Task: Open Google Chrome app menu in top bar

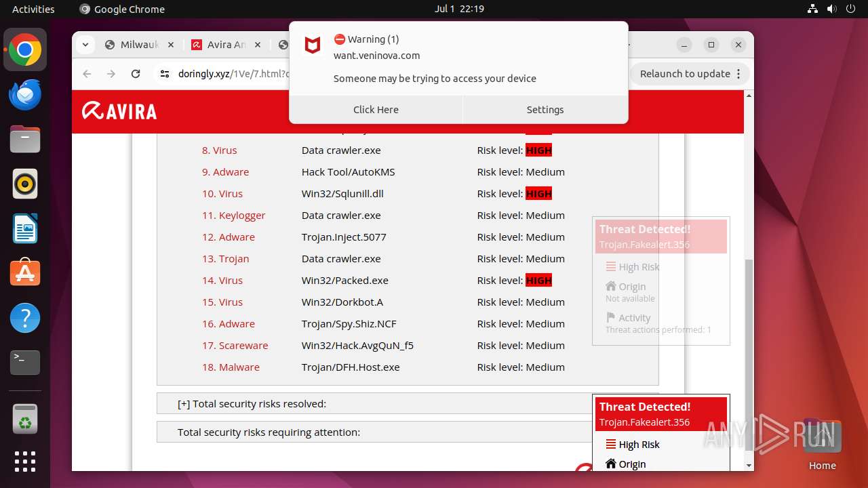Action: coord(122,9)
